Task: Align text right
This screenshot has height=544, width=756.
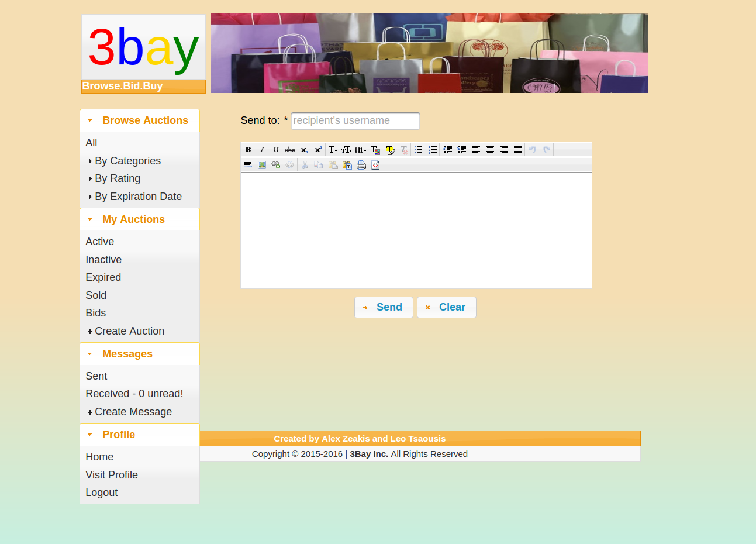Action: tap(504, 150)
